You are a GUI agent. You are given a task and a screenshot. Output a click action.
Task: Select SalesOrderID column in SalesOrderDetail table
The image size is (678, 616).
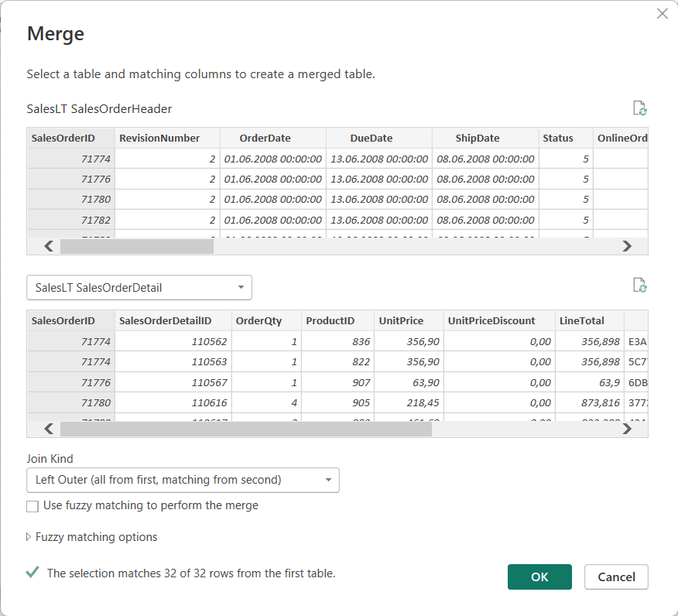[63, 320]
